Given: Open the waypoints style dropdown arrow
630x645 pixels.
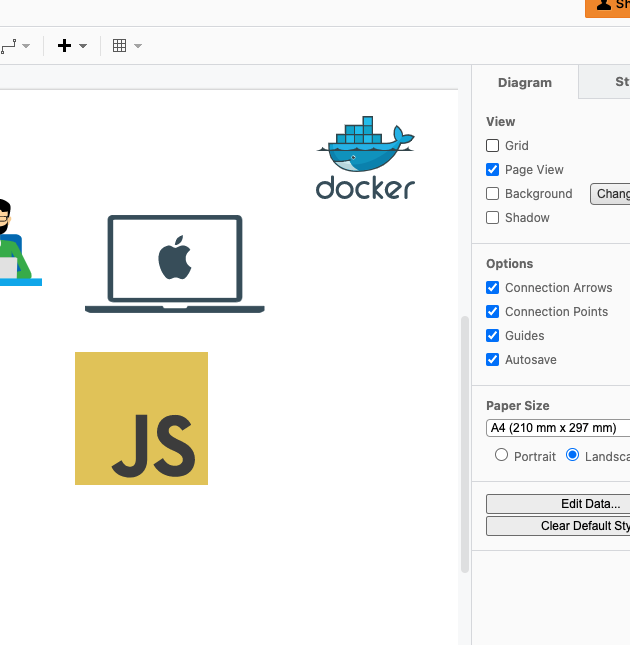Looking at the screenshot, I should [26, 46].
